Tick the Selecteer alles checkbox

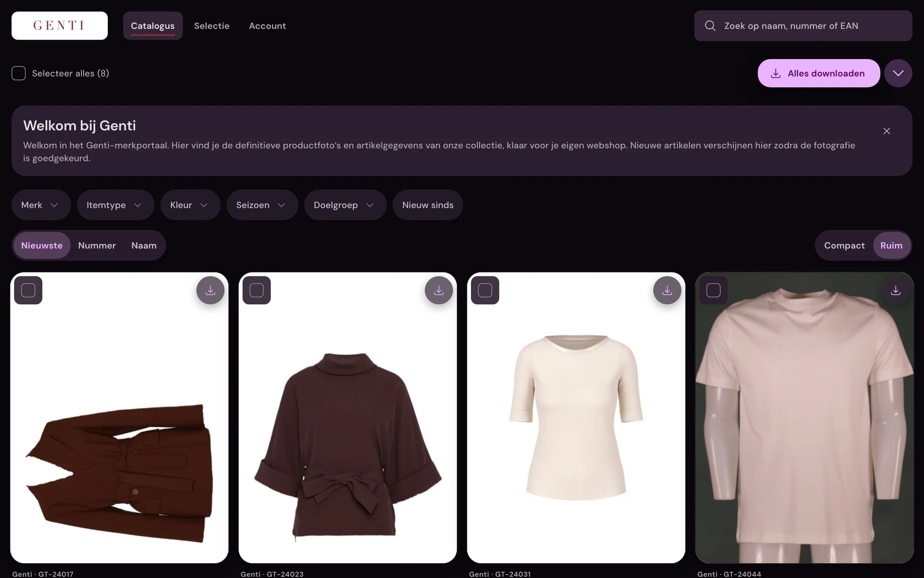tap(19, 73)
